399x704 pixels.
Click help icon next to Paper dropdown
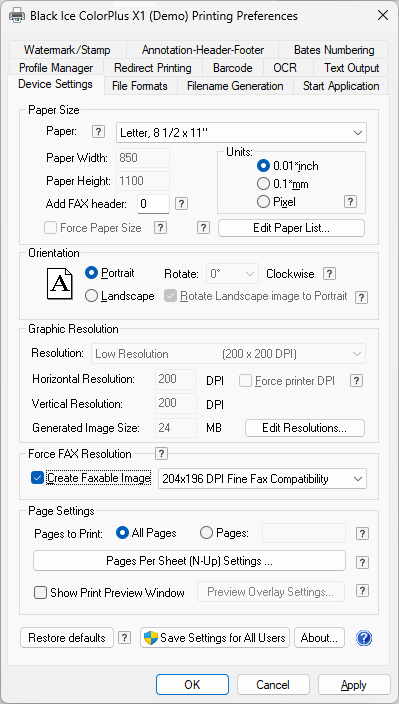[x=98, y=132]
